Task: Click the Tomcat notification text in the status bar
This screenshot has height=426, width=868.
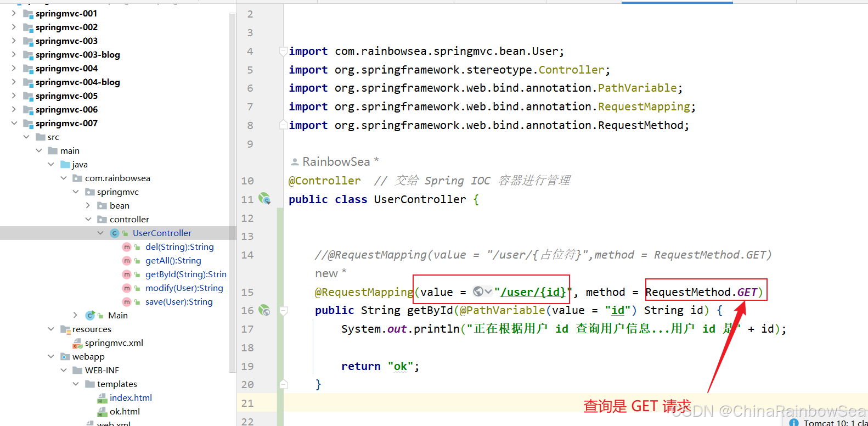Action: point(836,423)
